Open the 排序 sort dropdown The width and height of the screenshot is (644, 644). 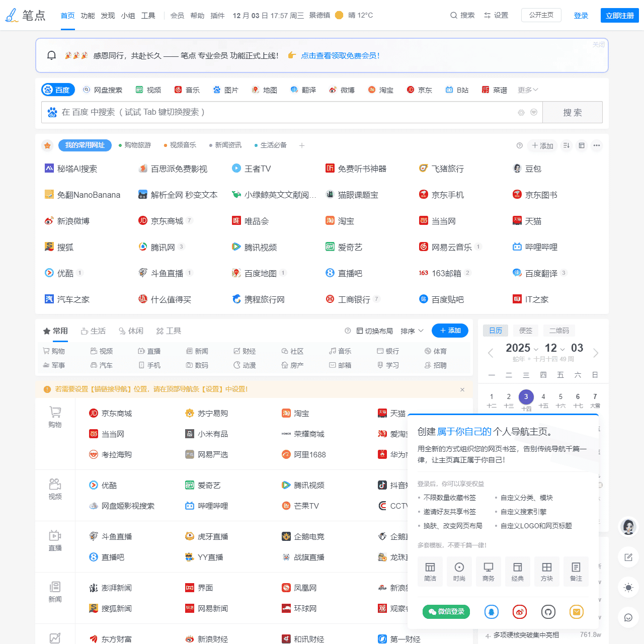[412, 331]
